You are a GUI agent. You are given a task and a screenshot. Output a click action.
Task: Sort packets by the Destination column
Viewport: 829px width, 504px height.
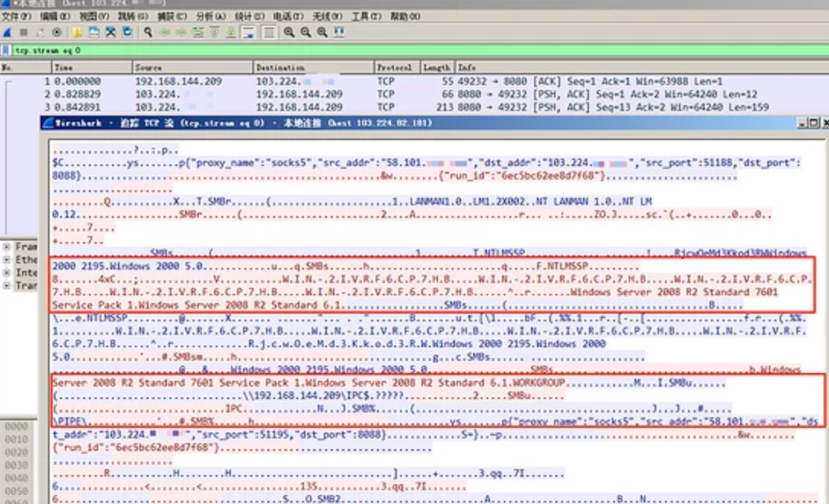(313, 68)
